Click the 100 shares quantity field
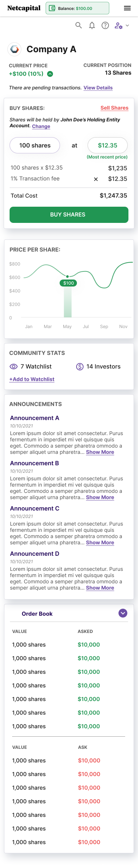The height and width of the screenshot is (868, 138). (x=35, y=145)
